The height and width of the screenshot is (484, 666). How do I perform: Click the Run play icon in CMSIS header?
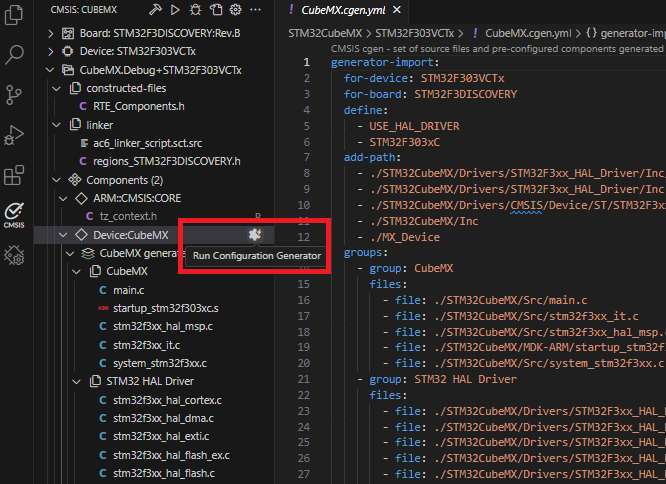click(x=175, y=10)
